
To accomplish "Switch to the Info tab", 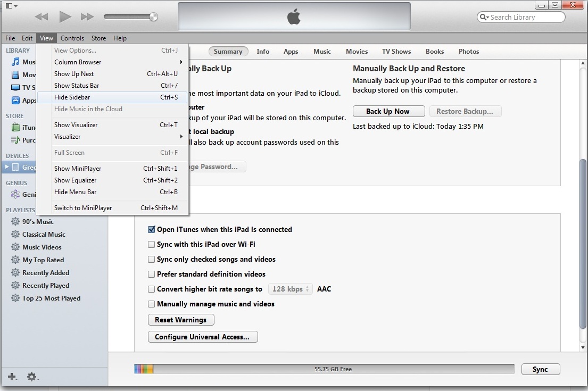I will [x=263, y=52].
